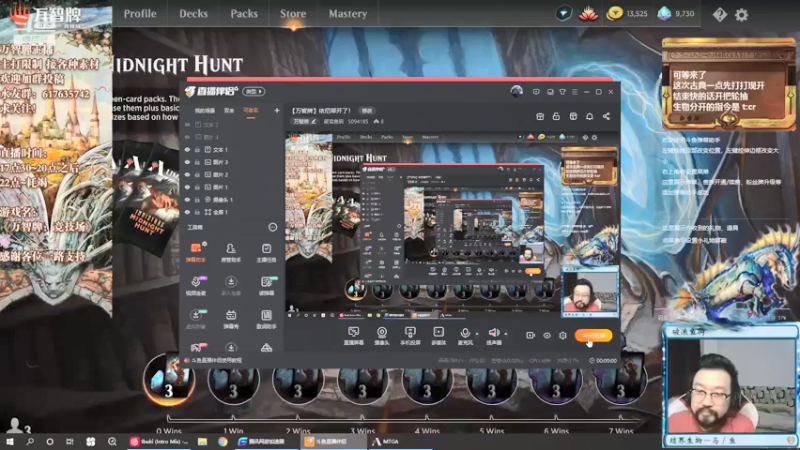Viewport: 800px width, 450px height.
Task: Select the 图片 1 layer row
Action: coord(232,187)
